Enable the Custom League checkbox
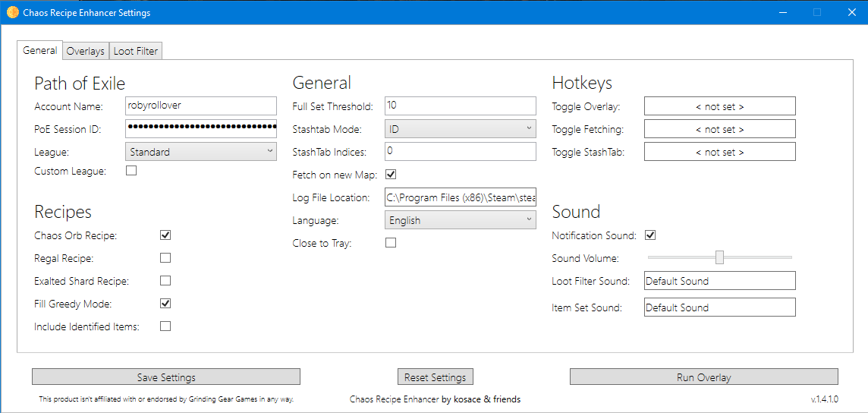868x413 pixels. coord(131,171)
